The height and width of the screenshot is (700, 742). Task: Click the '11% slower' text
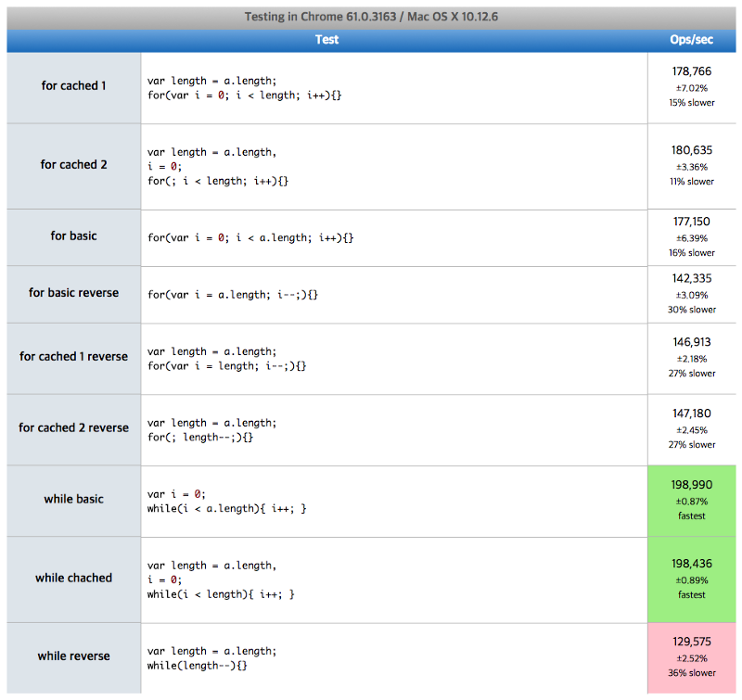coord(691,182)
